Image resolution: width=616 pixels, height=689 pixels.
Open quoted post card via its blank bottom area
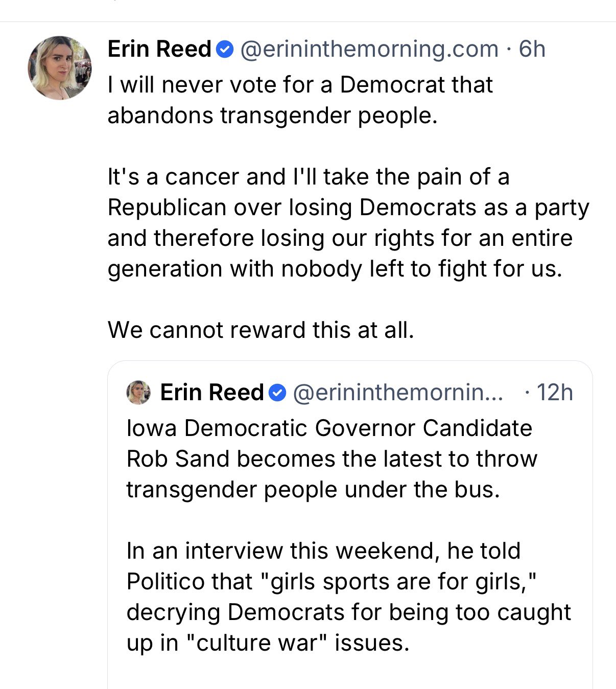pos(350,674)
